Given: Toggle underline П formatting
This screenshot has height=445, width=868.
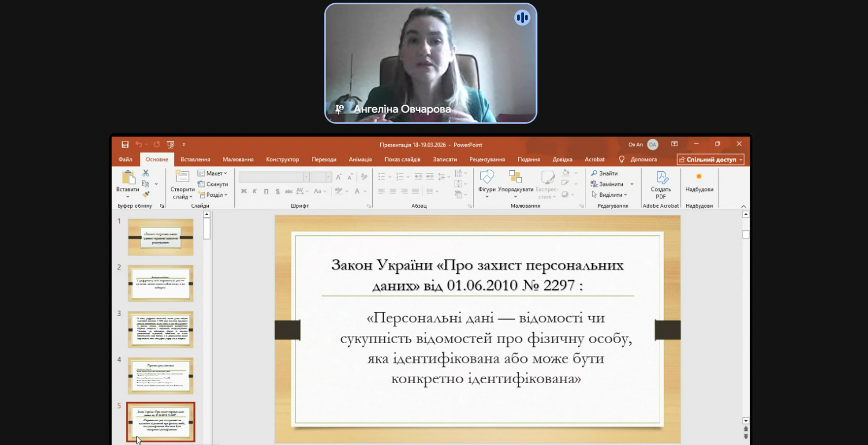Looking at the screenshot, I should 266,191.
